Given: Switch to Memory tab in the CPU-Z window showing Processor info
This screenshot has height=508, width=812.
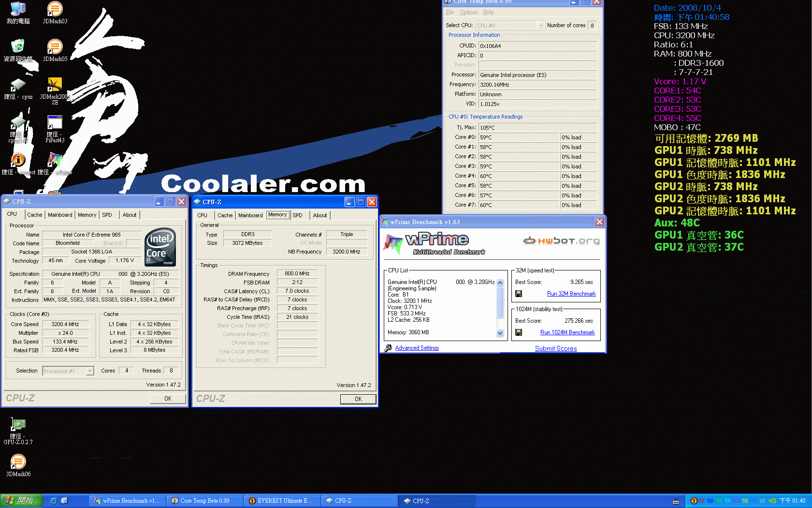Looking at the screenshot, I should (x=87, y=215).
